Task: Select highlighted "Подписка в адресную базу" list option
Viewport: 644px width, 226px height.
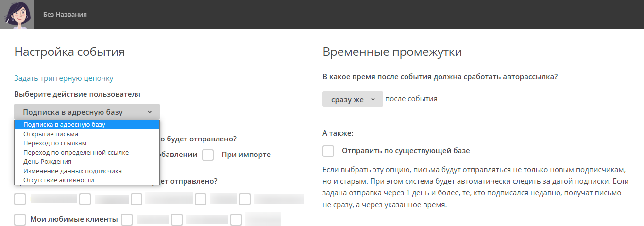Action: pos(64,124)
